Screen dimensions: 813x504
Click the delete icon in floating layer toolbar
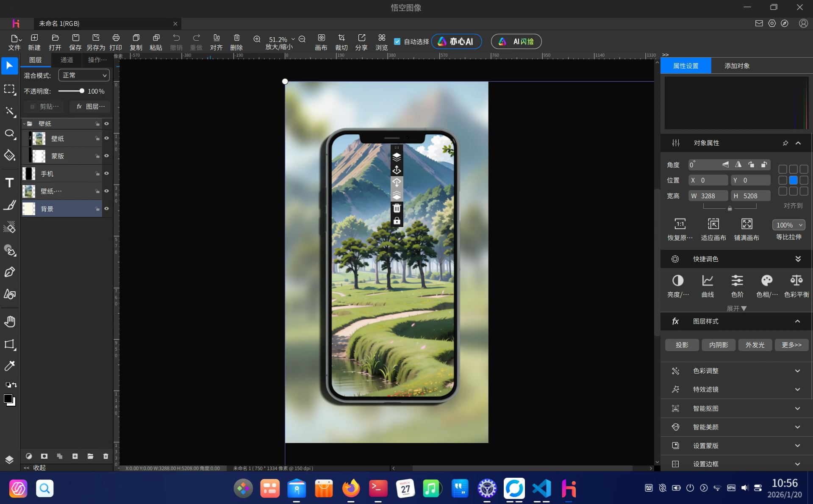397,208
